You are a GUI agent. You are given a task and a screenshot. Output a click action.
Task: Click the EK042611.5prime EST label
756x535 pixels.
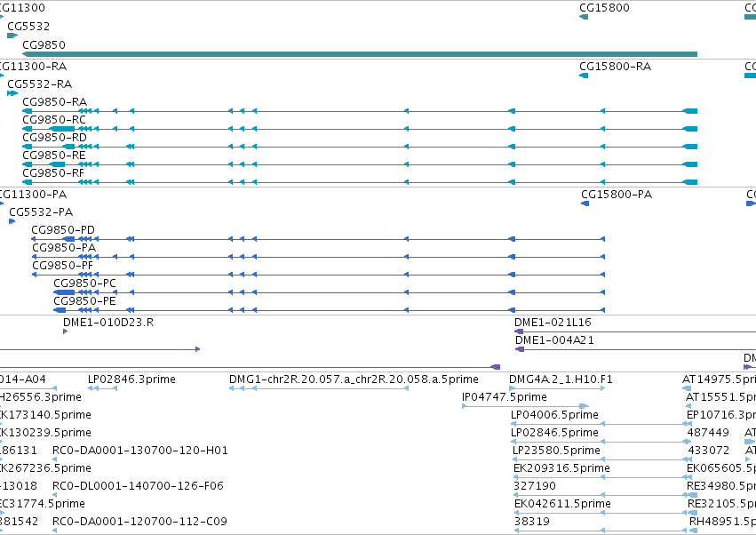[x=562, y=504]
